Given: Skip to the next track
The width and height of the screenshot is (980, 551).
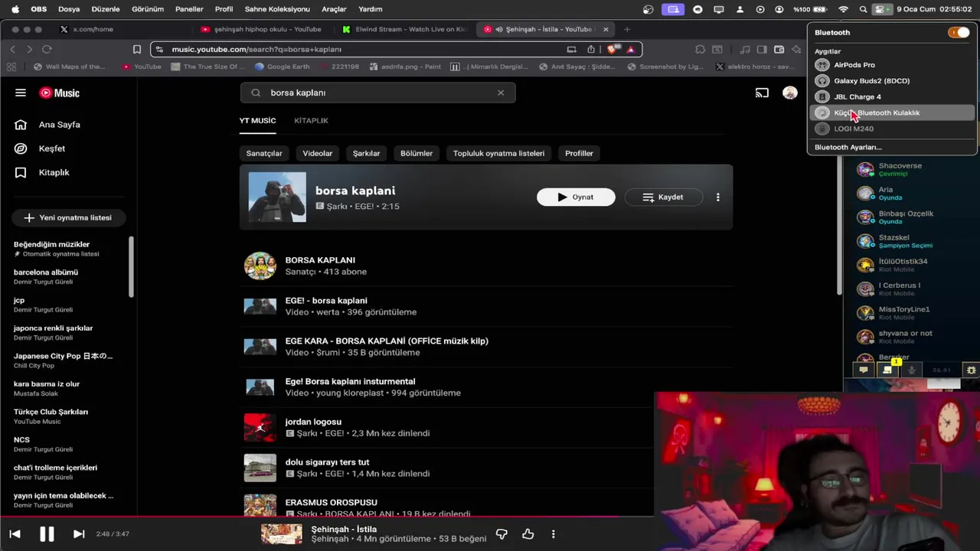Looking at the screenshot, I should [x=79, y=533].
